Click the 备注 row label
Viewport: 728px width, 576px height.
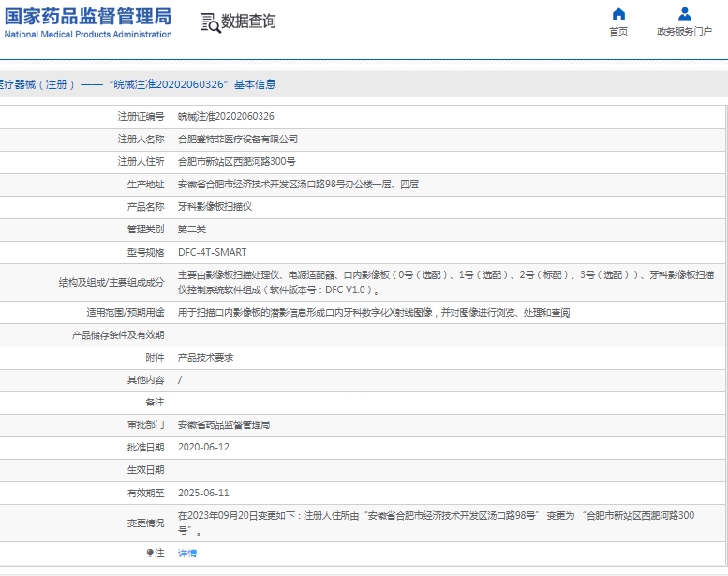coord(156,403)
